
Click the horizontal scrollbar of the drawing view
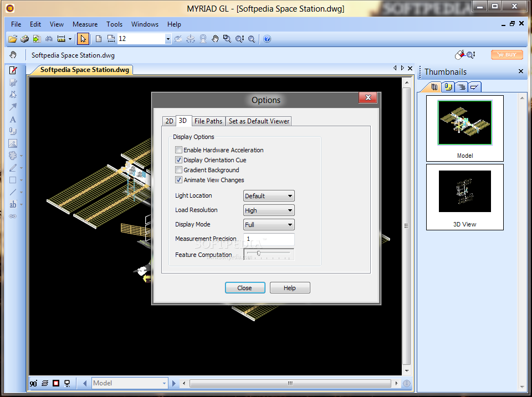click(x=290, y=384)
